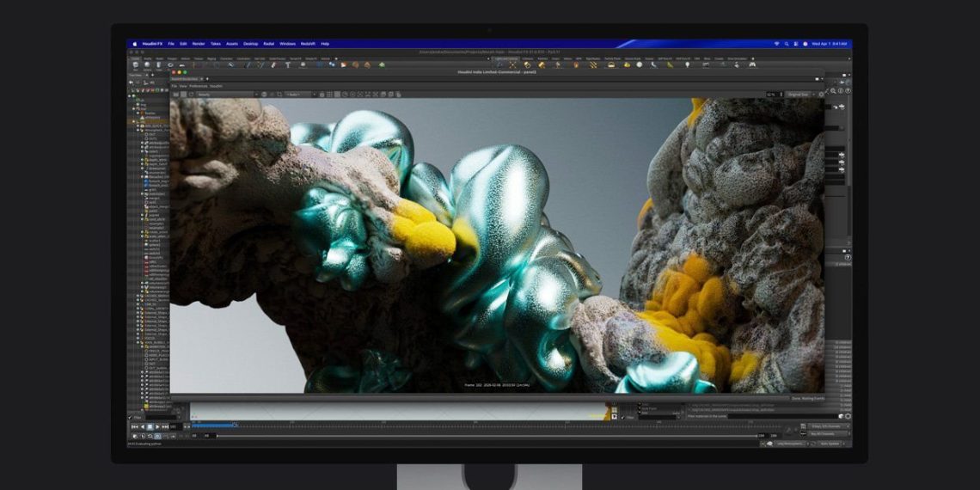Viewport: 980px width, 490px height.
Task: Click the gamepad camera shelf icon
Action: click(x=752, y=64)
